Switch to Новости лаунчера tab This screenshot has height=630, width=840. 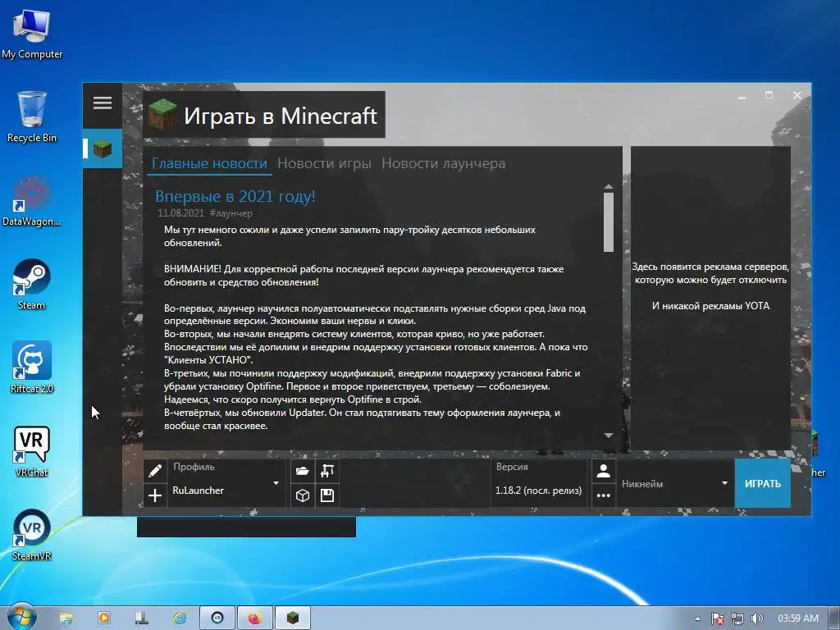[x=443, y=163]
